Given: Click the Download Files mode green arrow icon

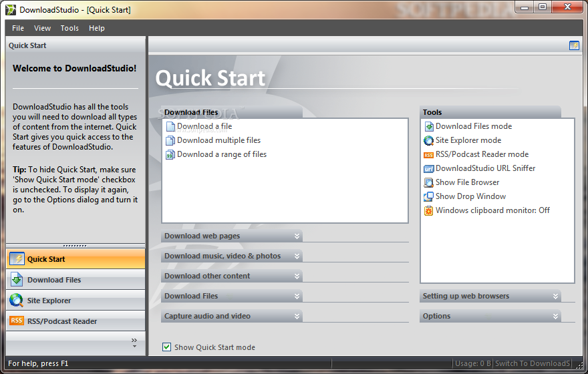Looking at the screenshot, I should click(x=428, y=127).
